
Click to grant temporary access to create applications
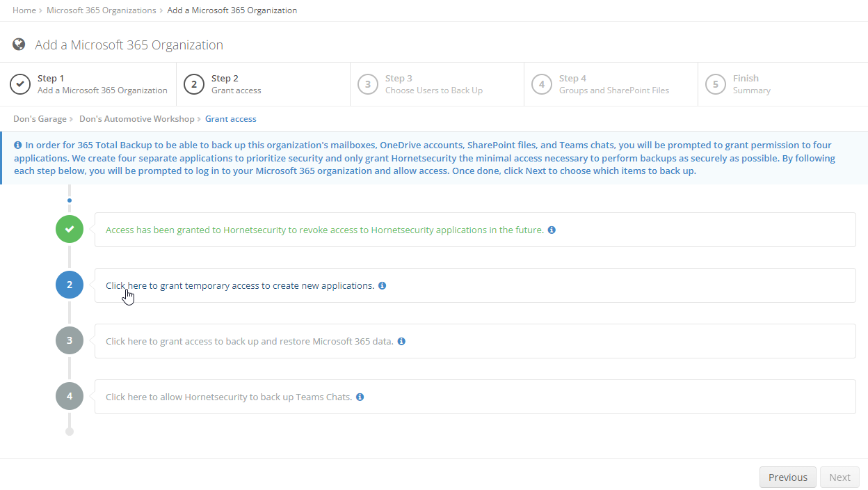[240, 285]
